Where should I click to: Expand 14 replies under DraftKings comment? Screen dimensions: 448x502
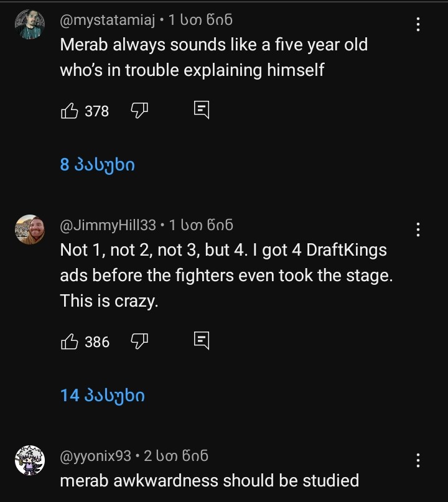pyautogui.click(x=103, y=395)
